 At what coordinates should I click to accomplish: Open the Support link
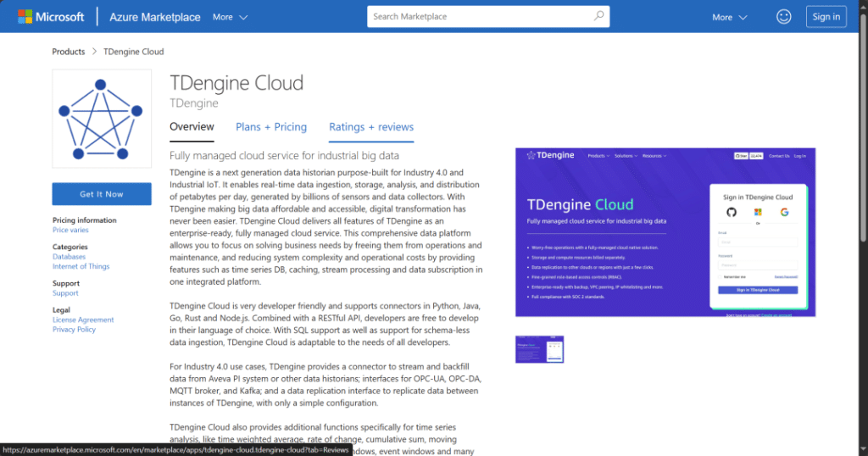pos(65,293)
